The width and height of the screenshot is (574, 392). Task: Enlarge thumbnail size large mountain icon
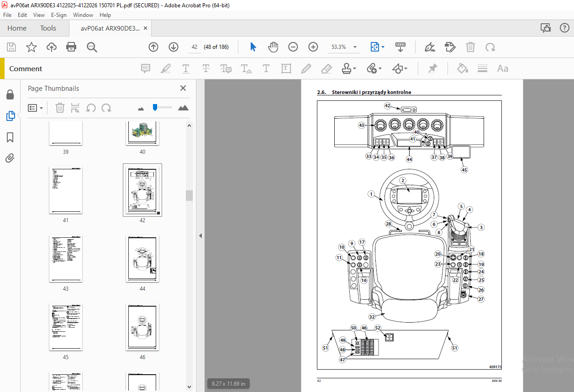183,108
